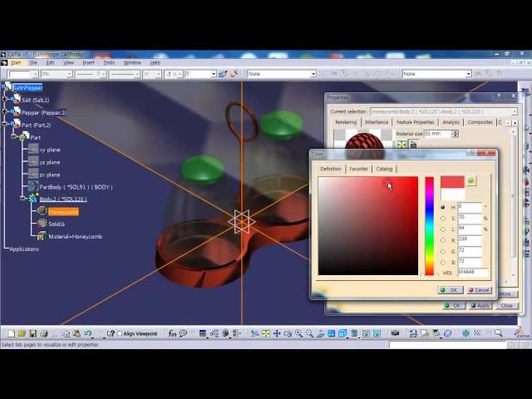The image size is (532, 399).
Task: Open the Window menu
Action: click(x=132, y=63)
